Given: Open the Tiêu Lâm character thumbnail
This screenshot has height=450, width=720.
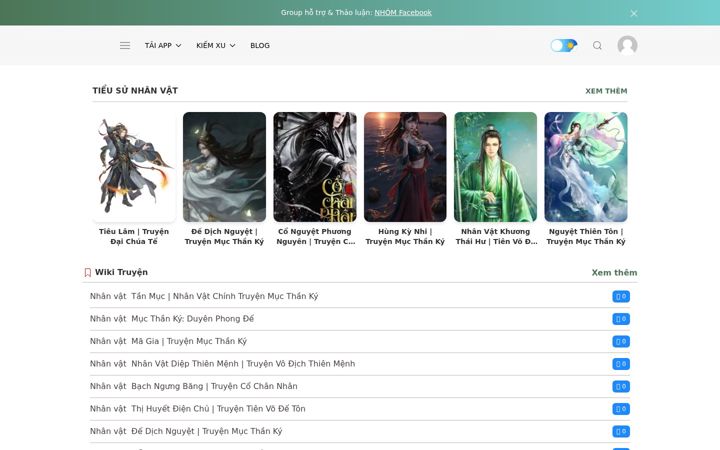Looking at the screenshot, I should (x=134, y=167).
